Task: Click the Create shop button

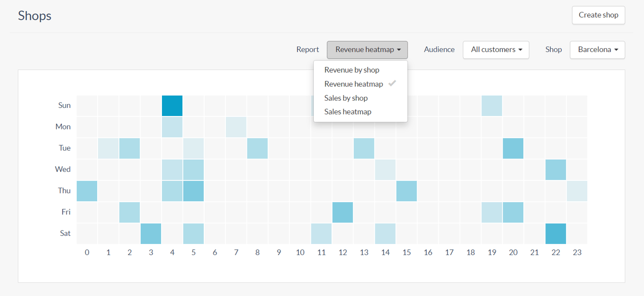Action: coord(598,15)
